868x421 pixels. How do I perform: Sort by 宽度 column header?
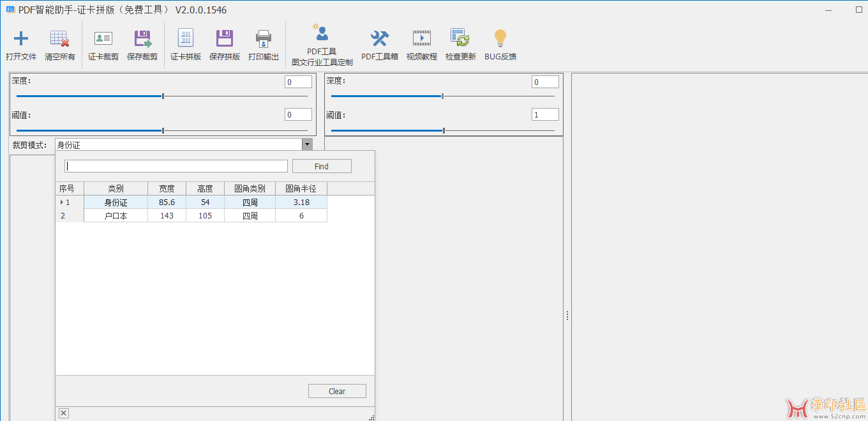[x=167, y=188]
